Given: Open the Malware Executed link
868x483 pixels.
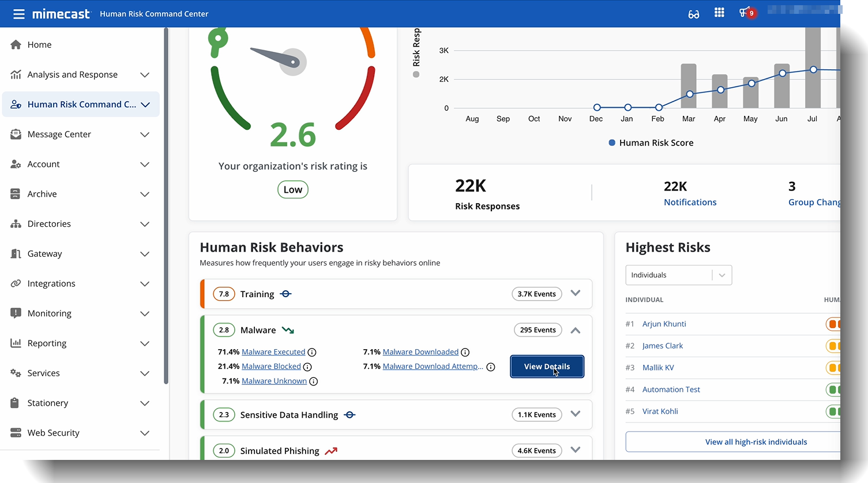Looking at the screenshot, I should coord(273,352).
